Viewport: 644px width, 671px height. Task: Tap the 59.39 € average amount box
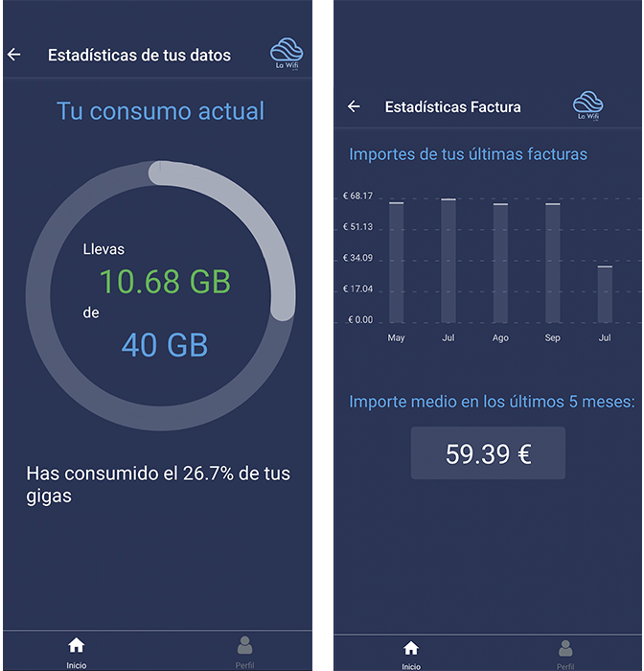488,452
